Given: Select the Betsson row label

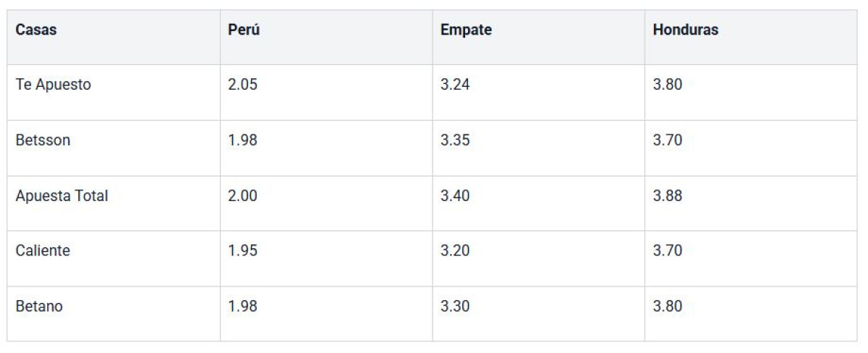Looking at the screenshot, I should (x=43, y=140).
